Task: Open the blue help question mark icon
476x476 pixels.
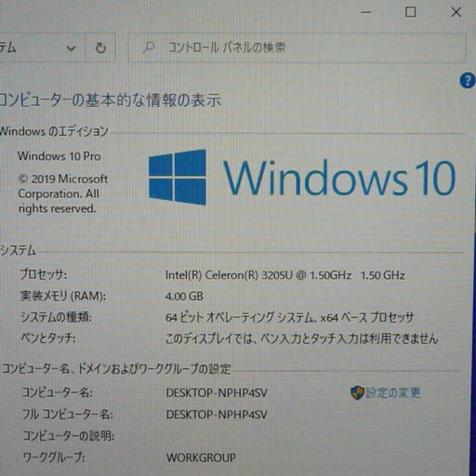Action: click(468, 81)
